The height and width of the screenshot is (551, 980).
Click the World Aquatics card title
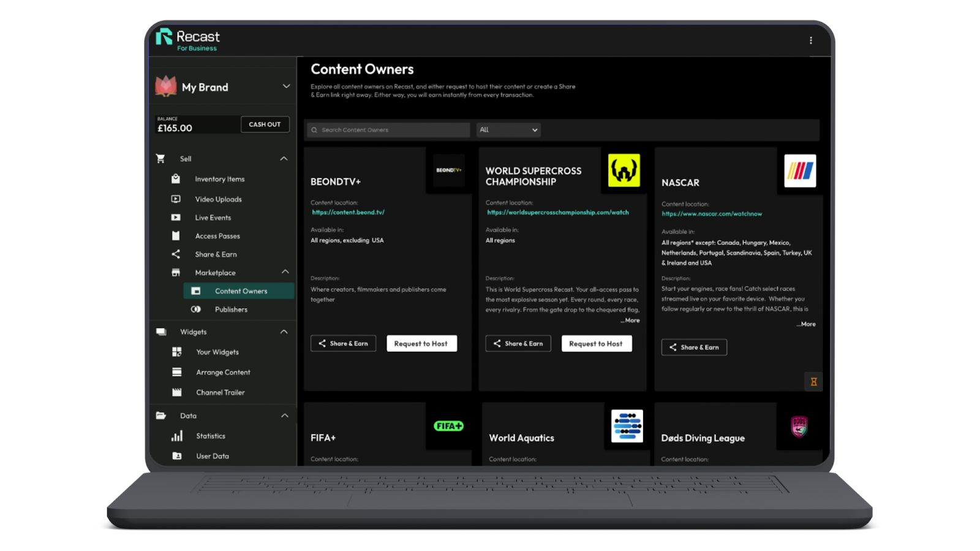pos(521,438)
